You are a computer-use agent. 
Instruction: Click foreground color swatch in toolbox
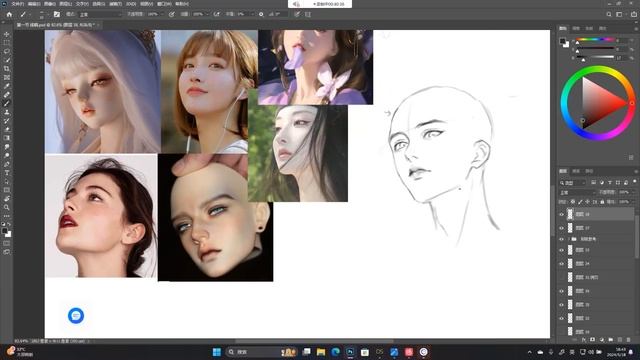[x=5, y=231]
